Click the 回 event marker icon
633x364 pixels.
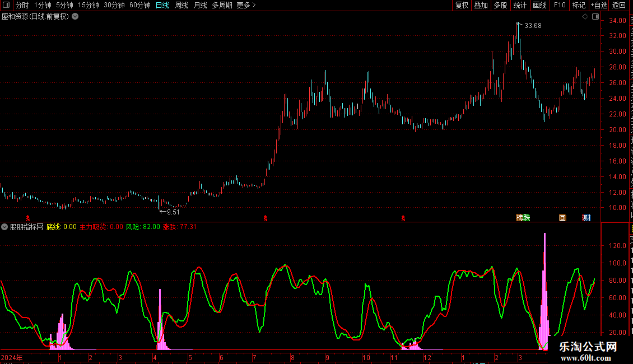(x=562, y=217)
